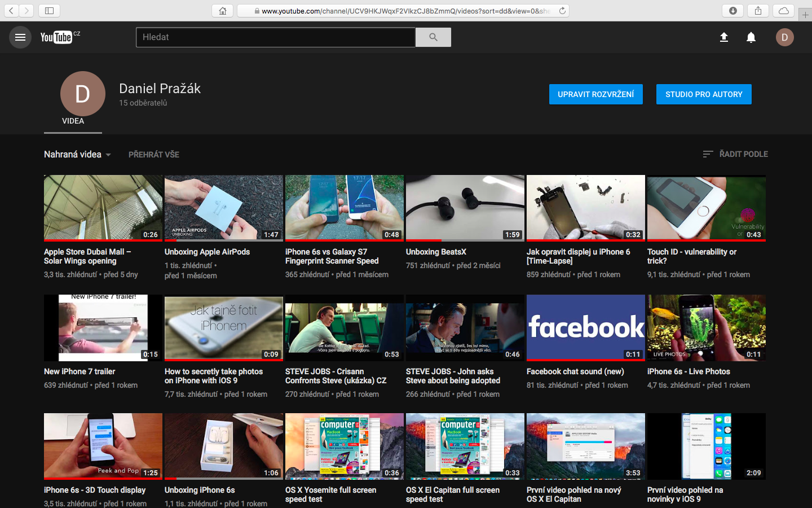This screenshot has width=812, height=508.
Task: Click the iPhone 6s - Live Photos title
Action: 689,371
